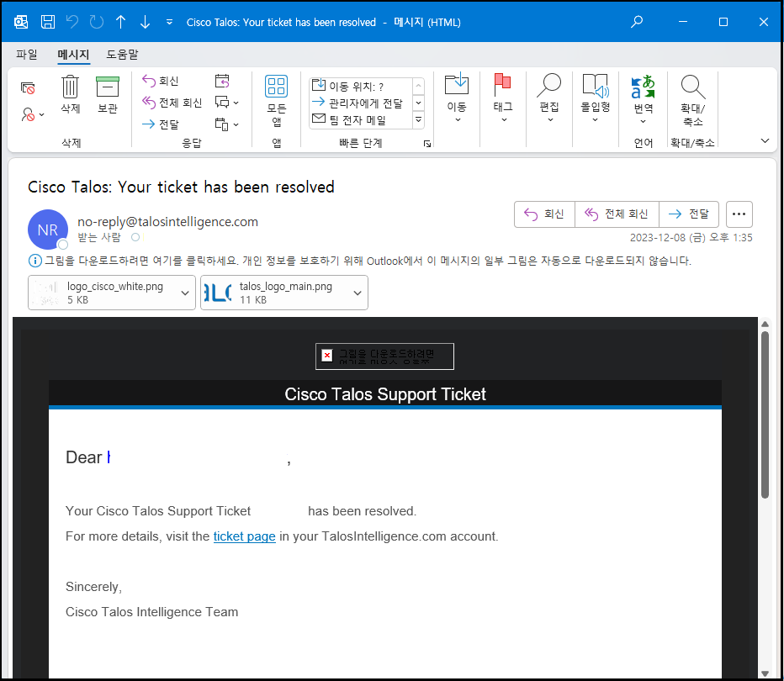Choose the 관리자에게 전달 quick step
The height and width of the screenshot is (681, 784).
coord(360,103)
